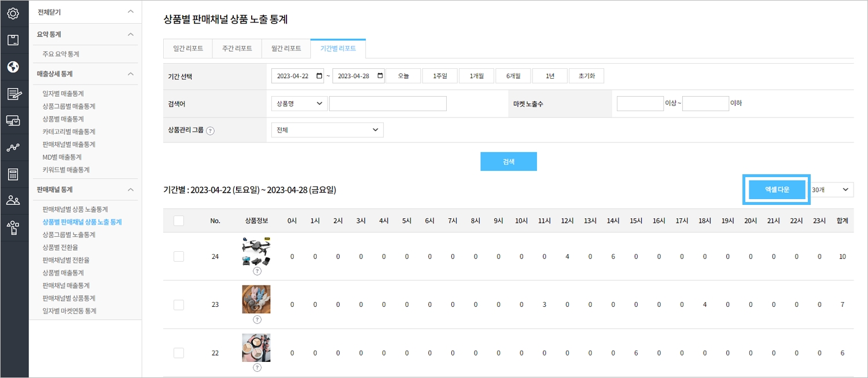Click the 엑셀 다운 button

click(777, 190)
